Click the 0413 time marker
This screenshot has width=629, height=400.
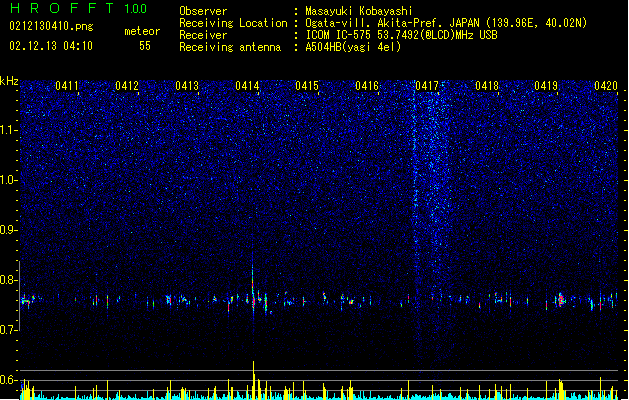187,86
